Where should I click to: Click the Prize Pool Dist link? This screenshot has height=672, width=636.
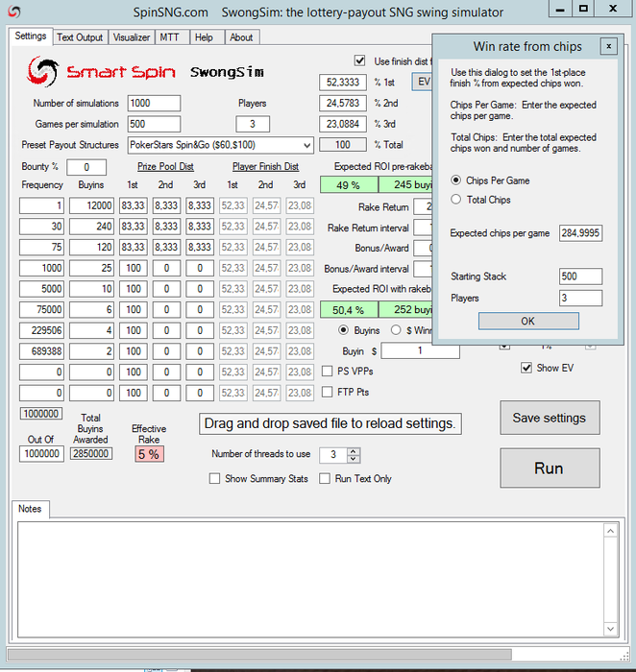[165, 166]
